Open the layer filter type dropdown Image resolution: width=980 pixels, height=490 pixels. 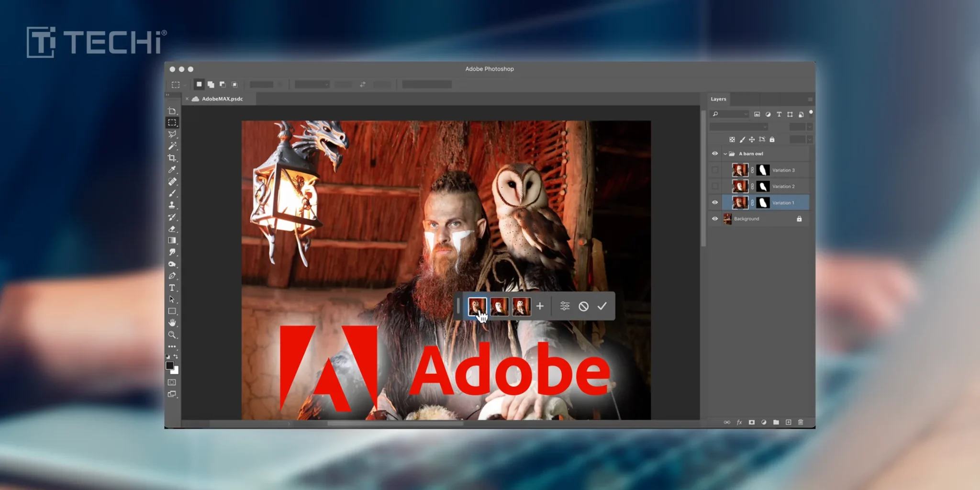[730, 114]
